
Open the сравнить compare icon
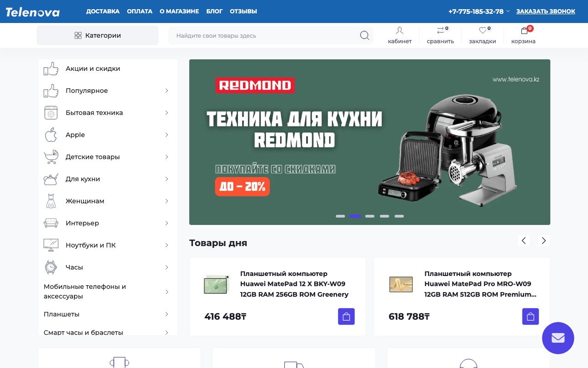(440, 30)
